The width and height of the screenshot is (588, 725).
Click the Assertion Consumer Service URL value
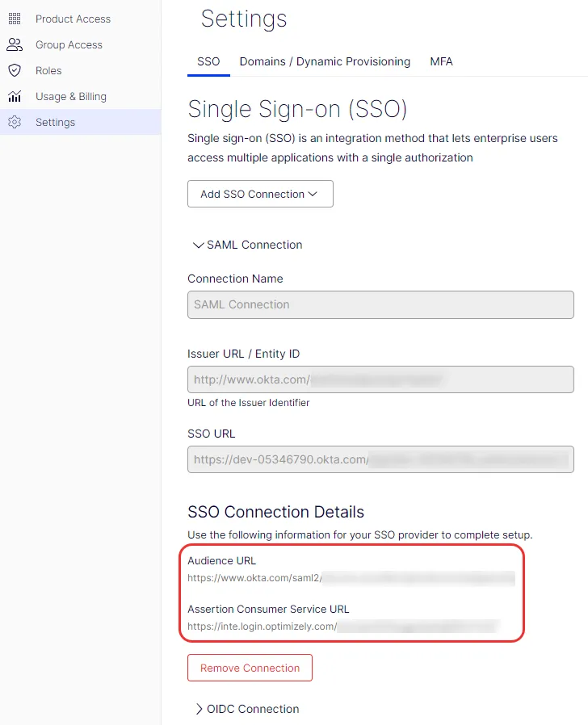343,627
